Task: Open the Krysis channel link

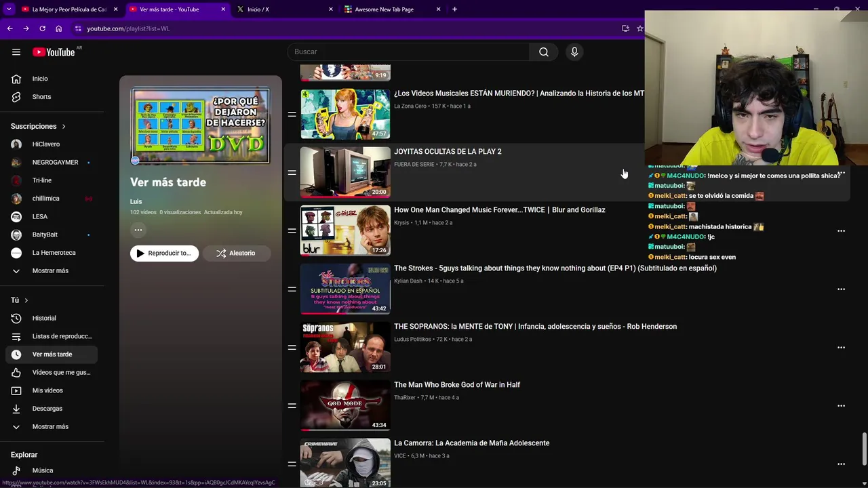Action: tap(401, 223)
